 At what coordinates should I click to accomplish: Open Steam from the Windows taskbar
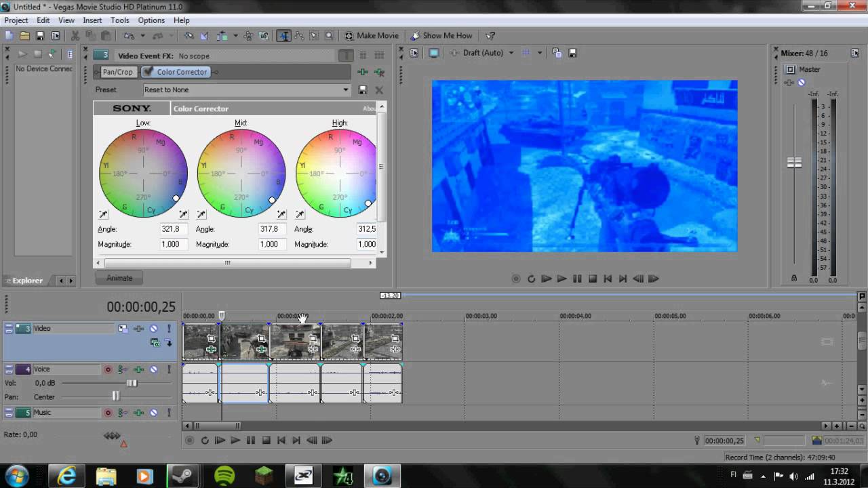pos(181,476)
